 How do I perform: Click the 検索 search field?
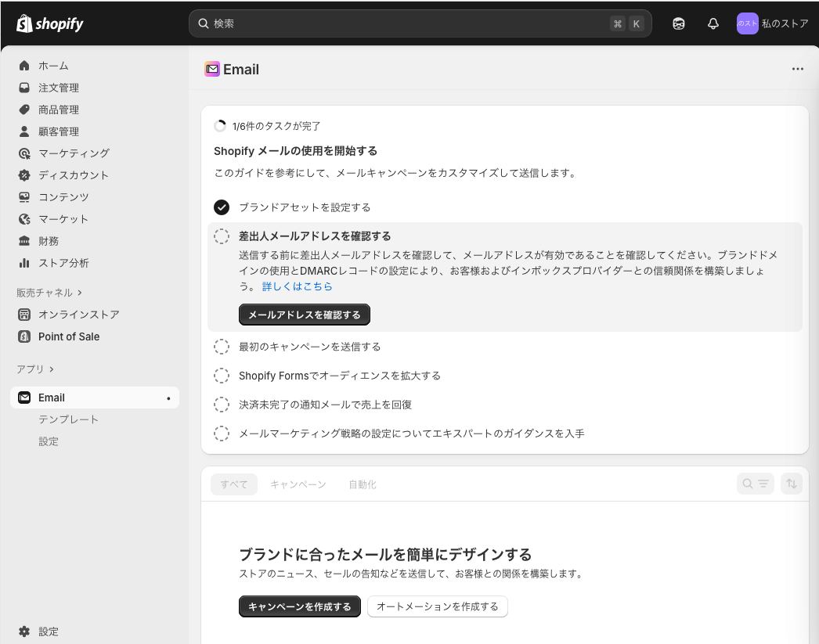coord(420,23)
